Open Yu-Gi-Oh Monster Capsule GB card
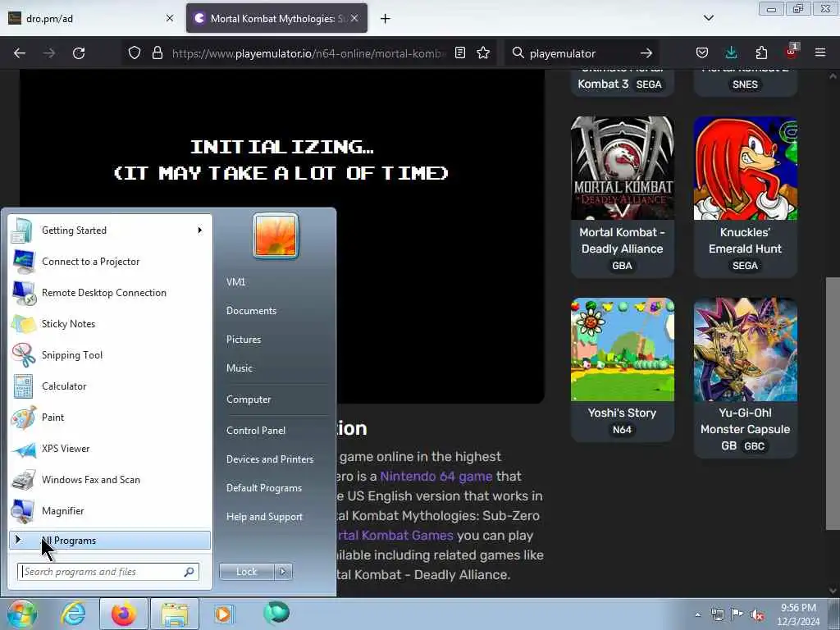Image resolution: width=840 pixels, height=630 pixels. pyautogui.click(x=745, y=377)
